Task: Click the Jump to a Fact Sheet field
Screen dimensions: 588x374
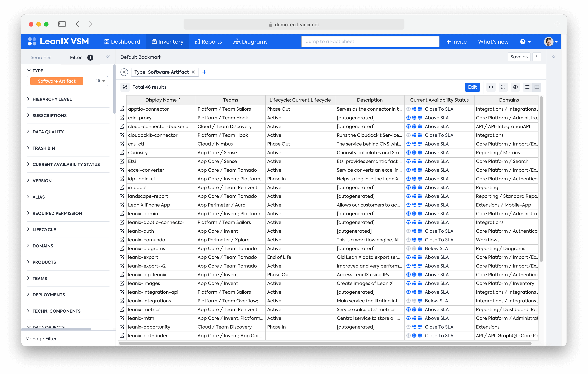Action: pyautogui.click(x=370, y=41)
